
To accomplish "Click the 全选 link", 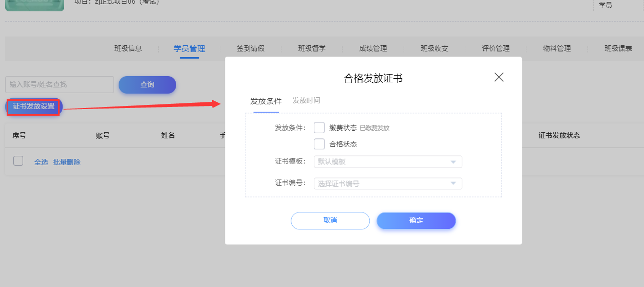I will point(41,162).
